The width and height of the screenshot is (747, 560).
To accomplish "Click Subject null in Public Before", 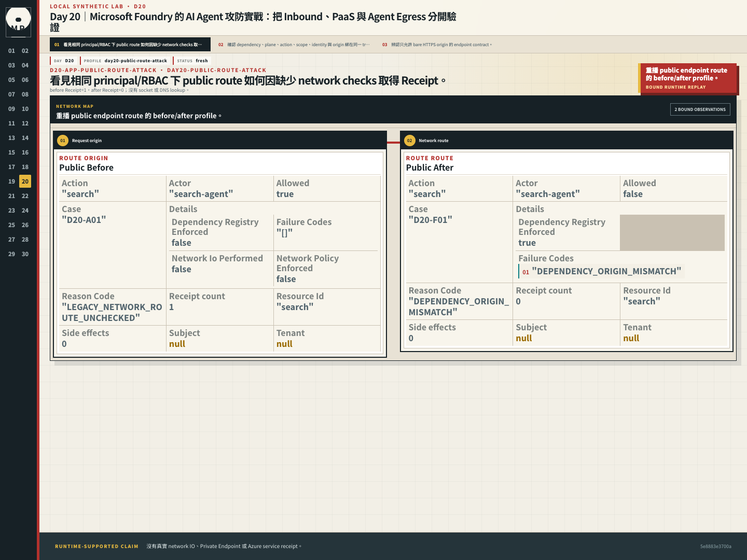I will (x=220, y=339).
